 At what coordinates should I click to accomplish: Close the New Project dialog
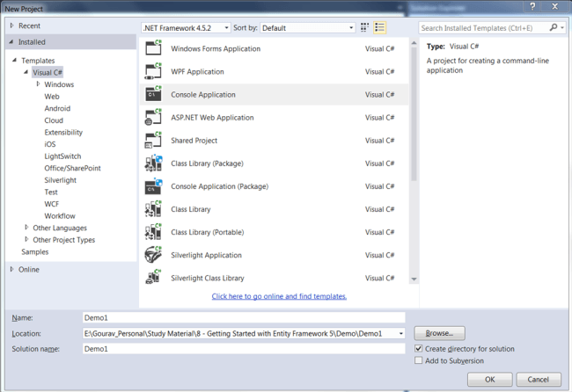pos(555,6)
